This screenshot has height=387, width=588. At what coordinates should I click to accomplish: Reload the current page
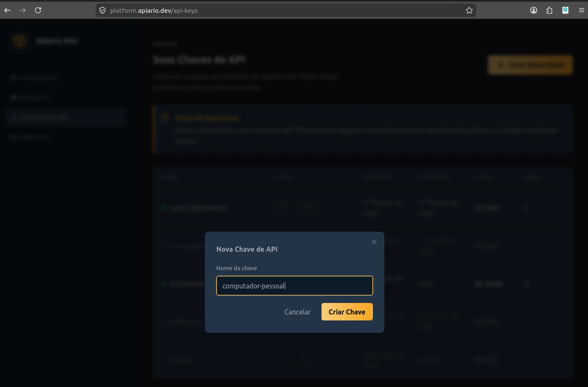coord(38,10)
